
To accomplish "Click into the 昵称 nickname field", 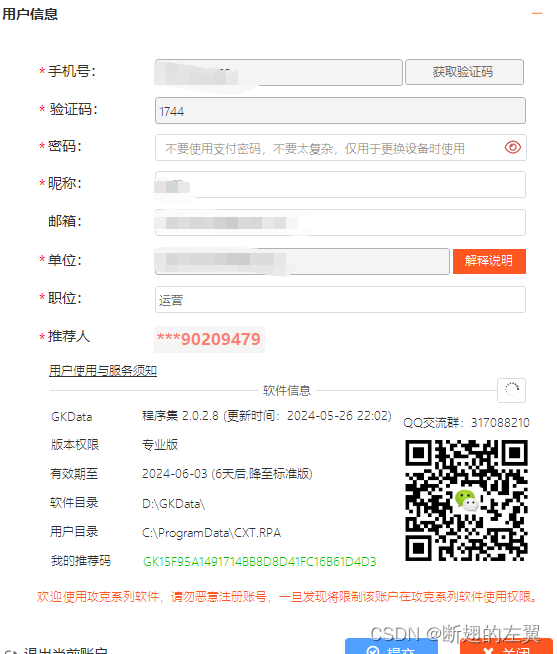I will tap(340, 184).
